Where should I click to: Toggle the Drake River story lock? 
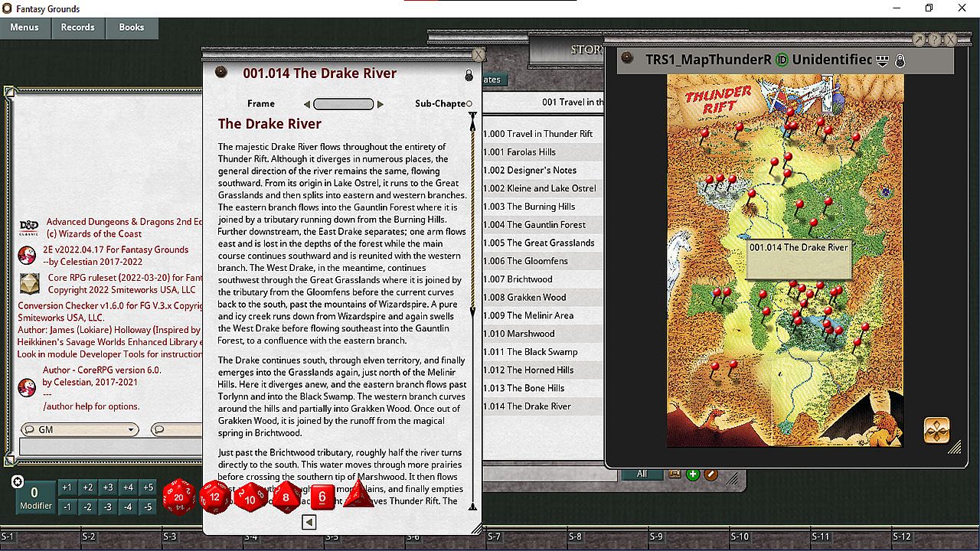coord(469,76)
